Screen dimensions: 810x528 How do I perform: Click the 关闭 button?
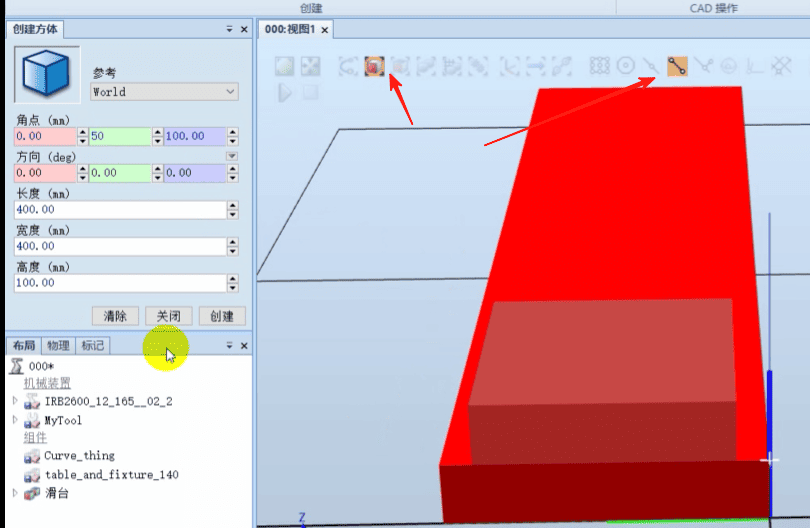pyautogui.click(x=168, y=316)
